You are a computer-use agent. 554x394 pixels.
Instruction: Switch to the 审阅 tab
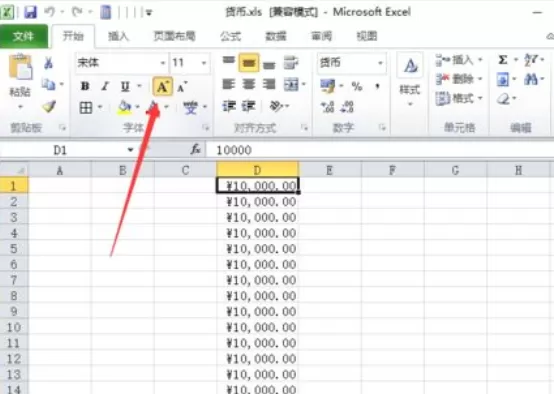[x=321, y=36]
